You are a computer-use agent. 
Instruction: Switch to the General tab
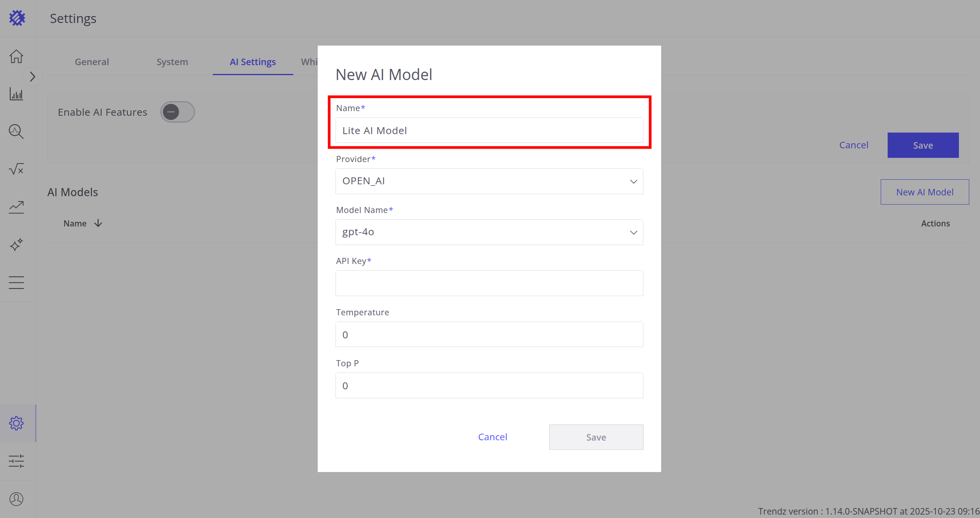[x=92, y=62]
